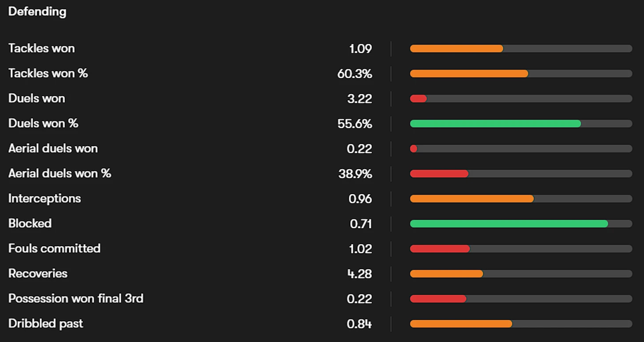Select the Tackles won % label
Screen dimensions: 644x342
[48, 73]
